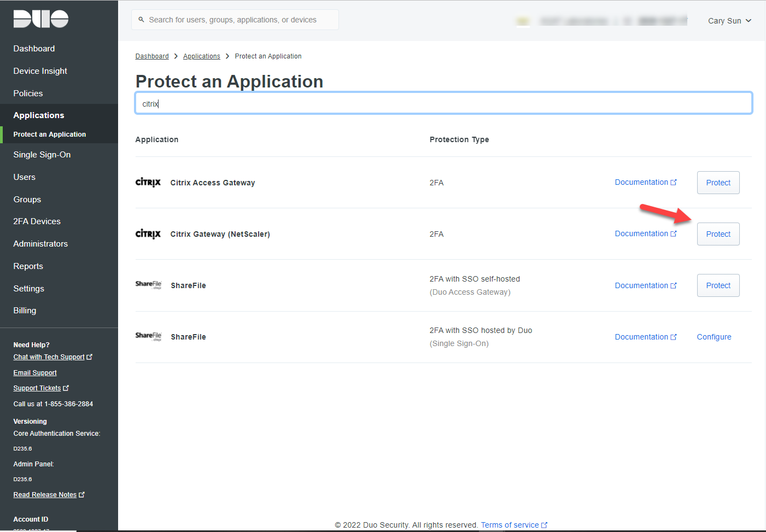Image resolution: width=766 pixels, height=532 pixels.
Task: Click the Protection Type column header
Action: pyautogui.click(x=459, y=139)
